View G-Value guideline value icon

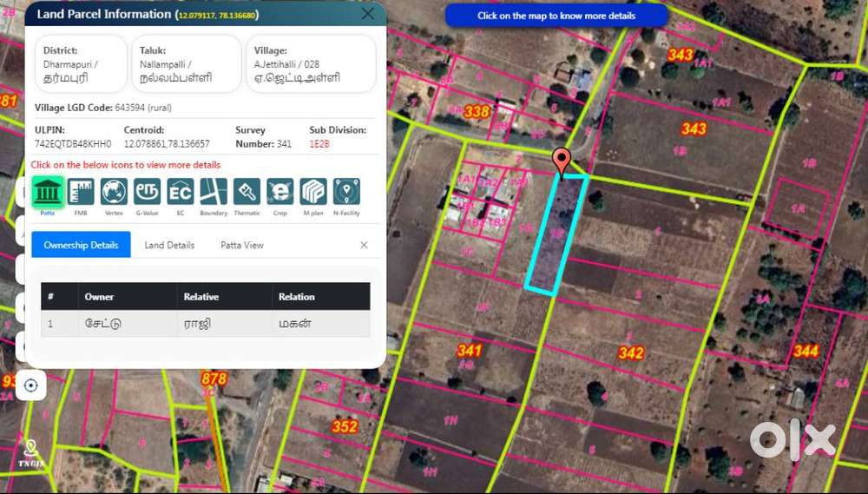(x=147, y=192)
